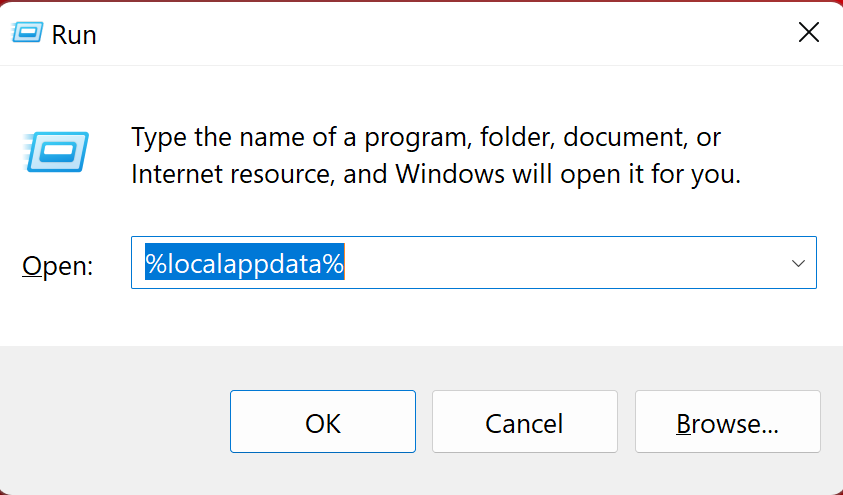The height and width of the screenshot is (495, 843).
Task: Click the word "folder" in the description
Action: (x=517, y=136)
